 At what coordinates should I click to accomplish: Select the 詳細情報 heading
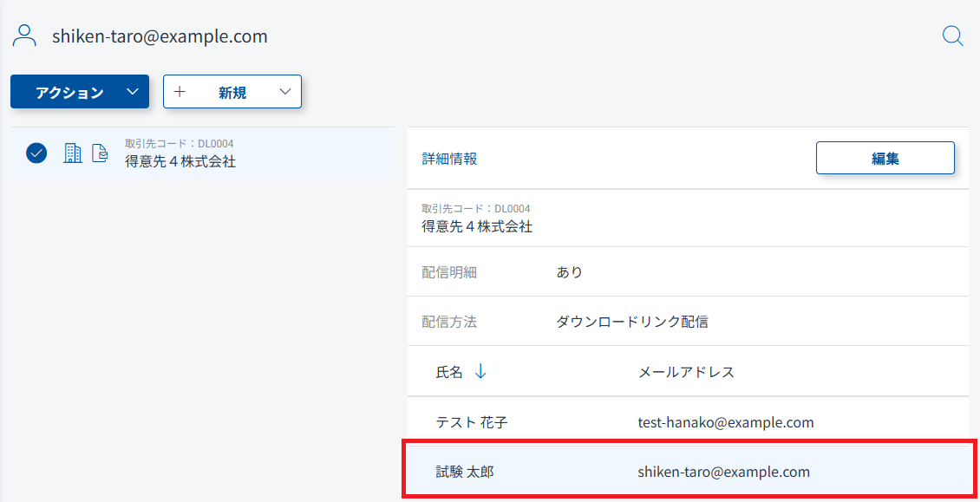point(449,159)
